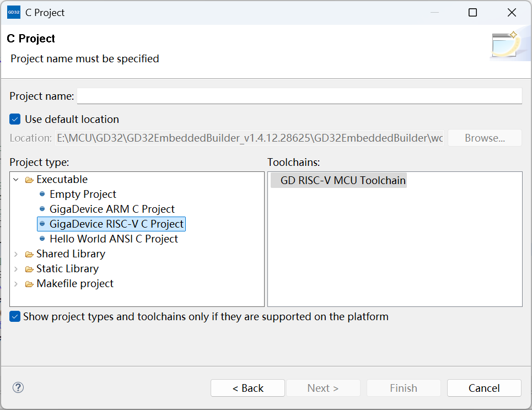Select GigaDevice ARM C Project
The image size is (532, 410).
112,209
